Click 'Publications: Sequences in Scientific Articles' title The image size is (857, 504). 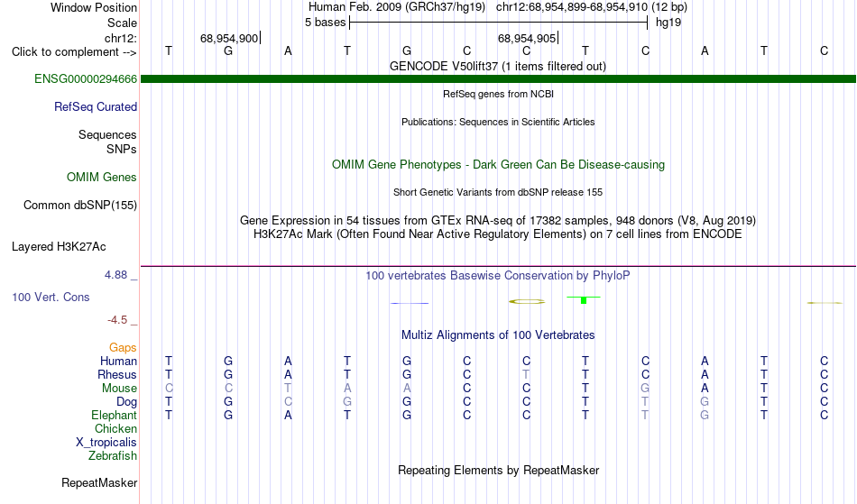498,122
